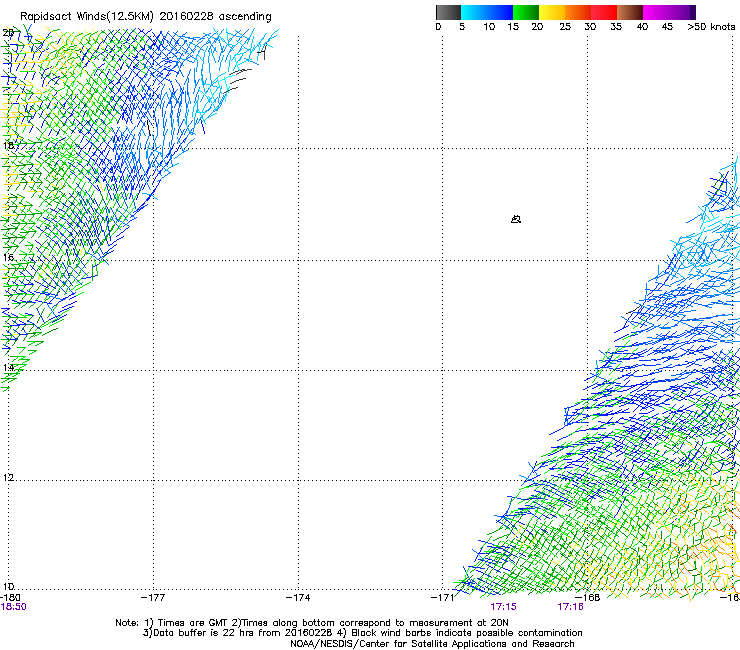Select the cyan 5 knots legend swatch
The width and height of the screenshot is (740, 650).
[x=473, y=12]
